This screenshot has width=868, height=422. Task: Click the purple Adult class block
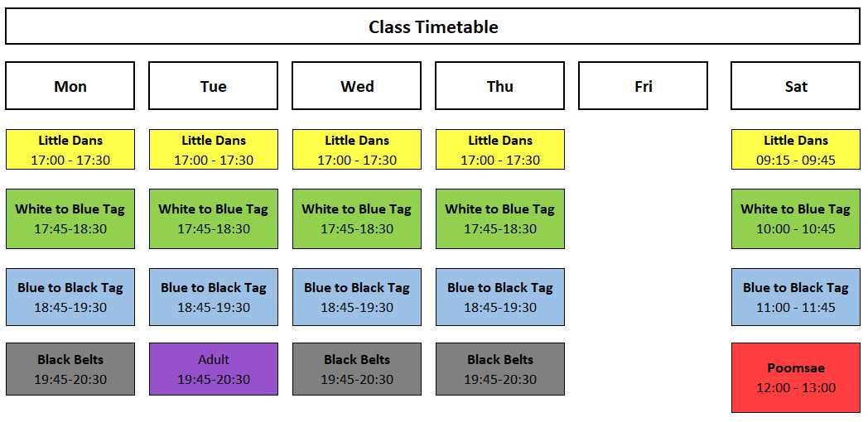coord(213,369)
